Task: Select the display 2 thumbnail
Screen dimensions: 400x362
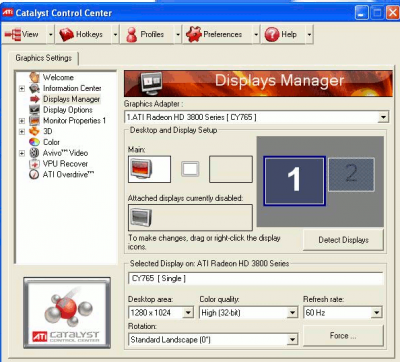Action: 351,174
